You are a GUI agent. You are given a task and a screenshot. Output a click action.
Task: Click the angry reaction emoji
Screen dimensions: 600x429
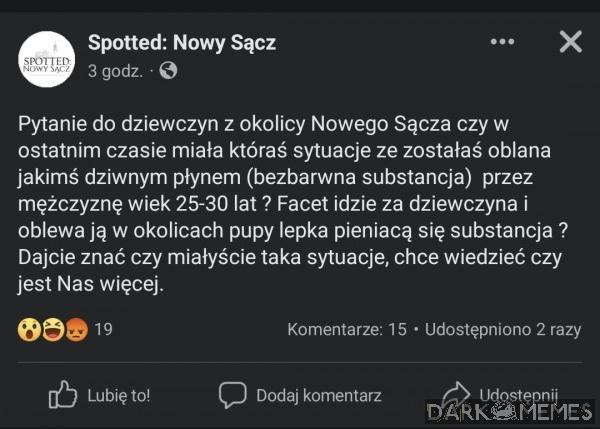[77, 329]
